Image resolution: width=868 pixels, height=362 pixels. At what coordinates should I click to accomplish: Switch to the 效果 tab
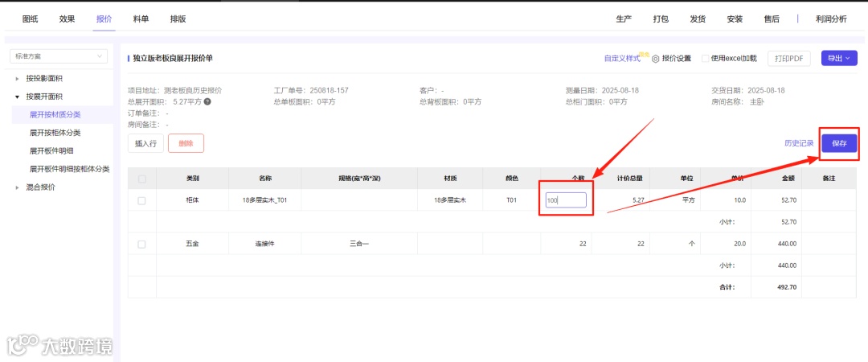[x=67, y=19]
